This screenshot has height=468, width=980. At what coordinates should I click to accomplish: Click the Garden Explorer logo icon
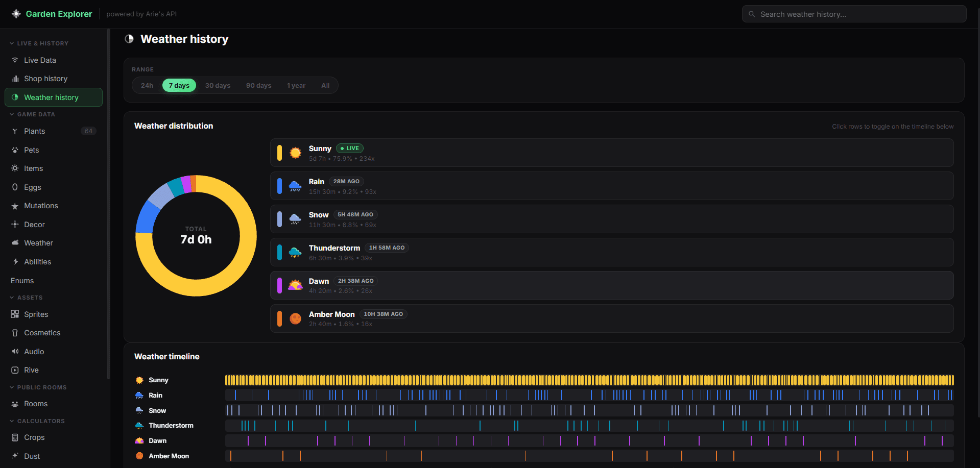(x=16, y=14)
